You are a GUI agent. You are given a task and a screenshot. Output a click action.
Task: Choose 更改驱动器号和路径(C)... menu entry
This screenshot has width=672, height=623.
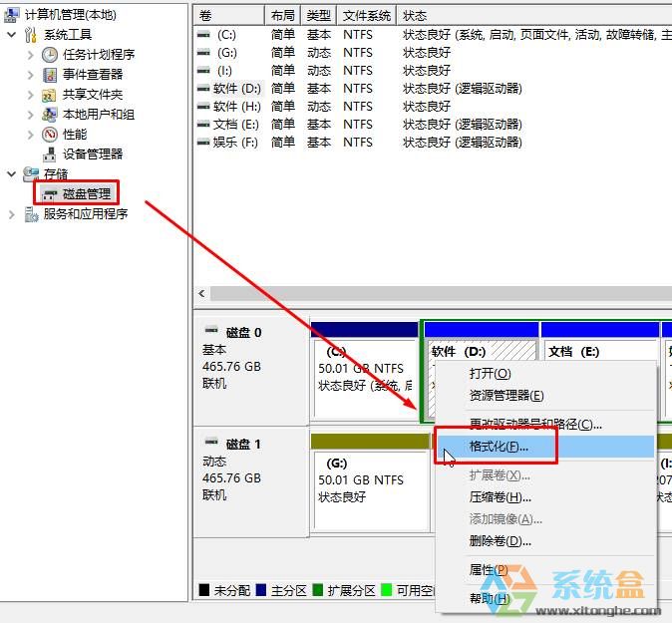(x=545, y=425)
